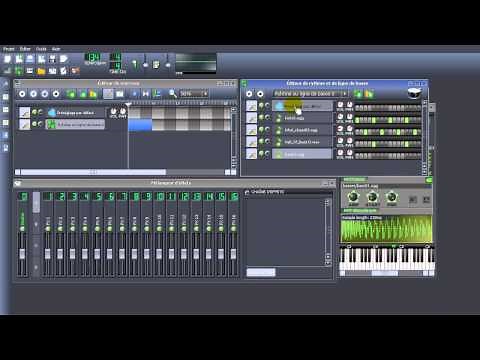The height and width of the screenshot is (360, 480).
Task: Click the first track's name button in Song Editor
Action: point(75,113)
